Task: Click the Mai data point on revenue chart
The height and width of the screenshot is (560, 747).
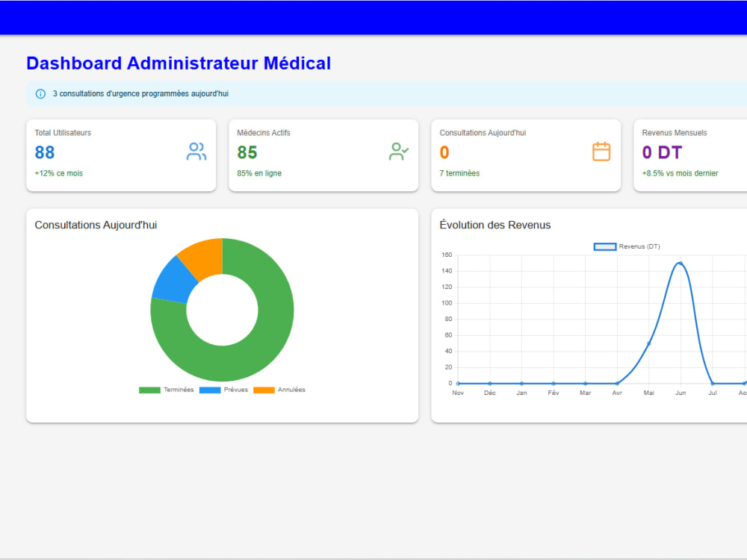Action: tap(649, 343)
